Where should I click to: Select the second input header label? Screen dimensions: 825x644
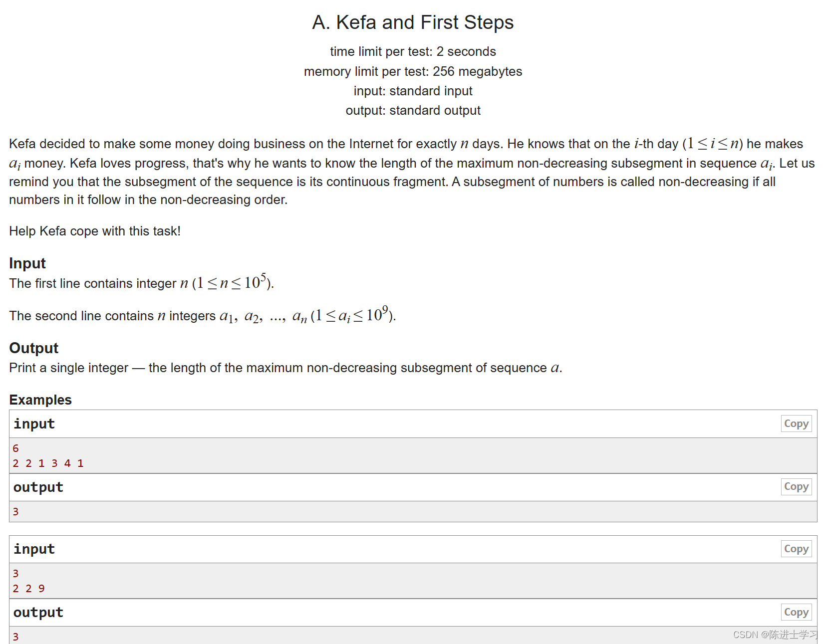34,549
